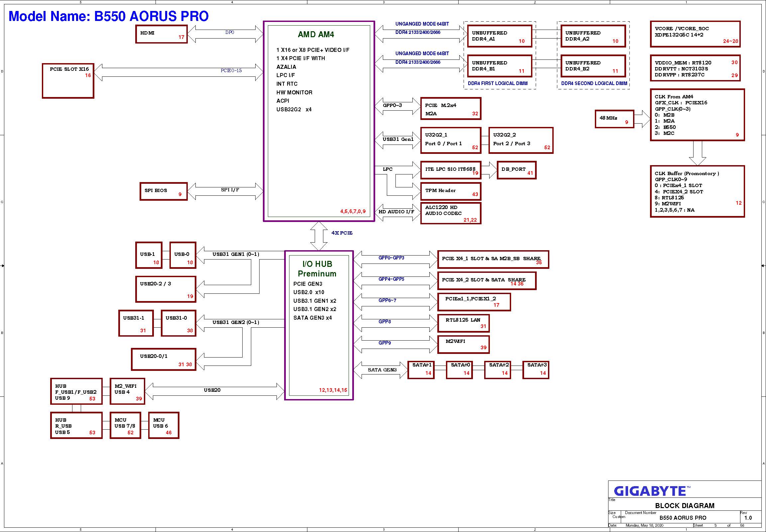Click the Rev "1.0" value
Screen dimensions: 766x532
[748, 518]
